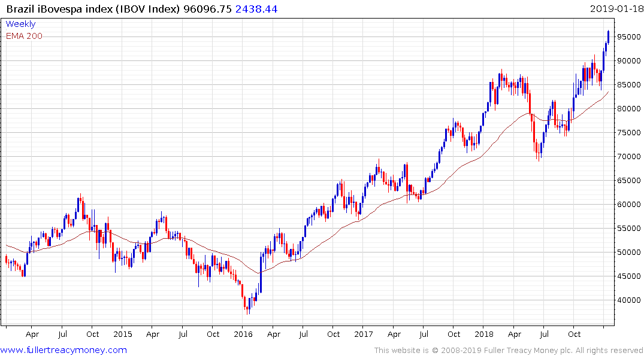
Task: Click the 75000 price axis label
Action: [x=628, y=132]
